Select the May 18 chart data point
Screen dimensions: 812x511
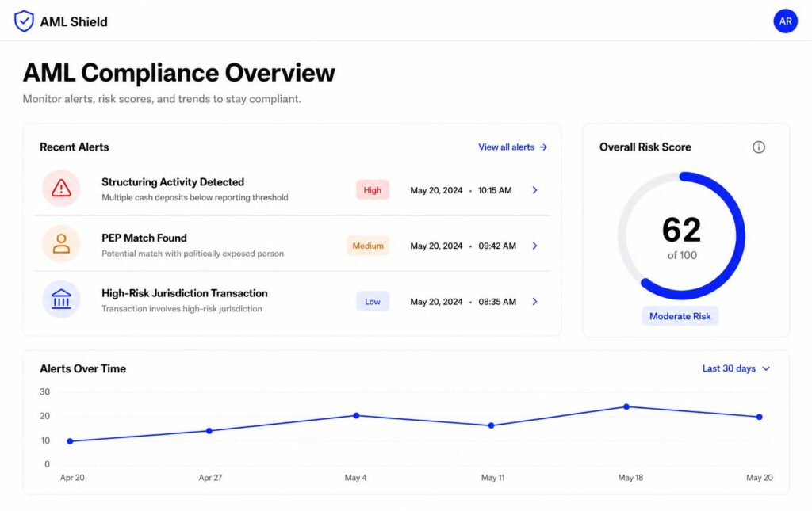click(626, 406)
